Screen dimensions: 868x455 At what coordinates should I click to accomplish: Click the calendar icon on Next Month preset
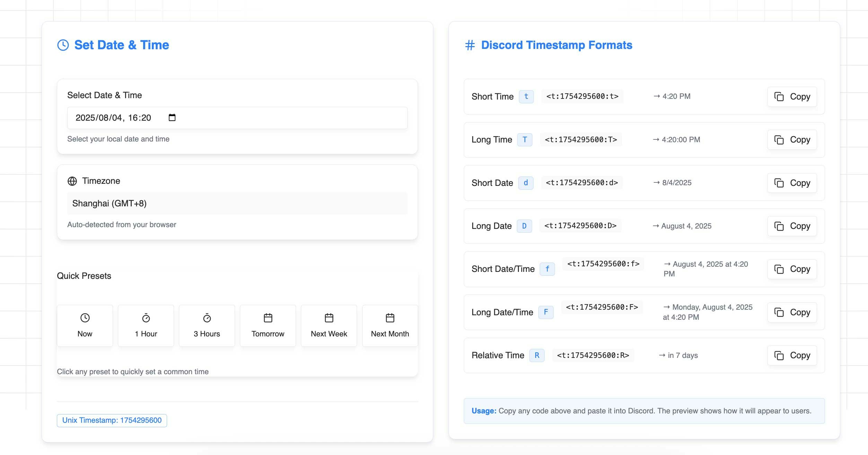pyautogui.click(x=390, y=318)
